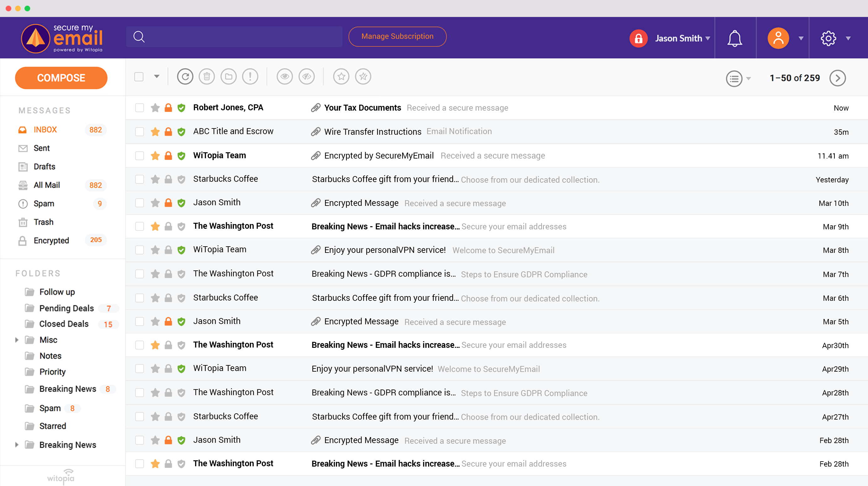This screenshot has height=486, width=868.
Task: Click the Manage Subscription button
Action: tap(397, 36)
